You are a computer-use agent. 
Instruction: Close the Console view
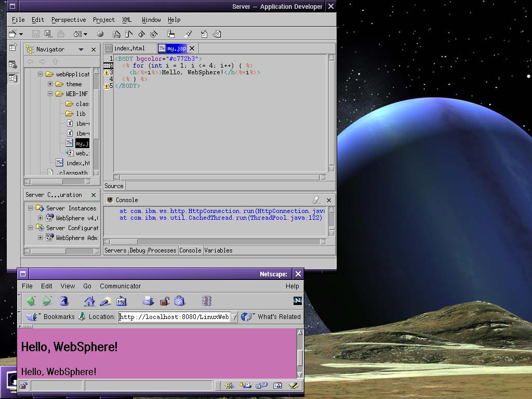pos(329,200)
